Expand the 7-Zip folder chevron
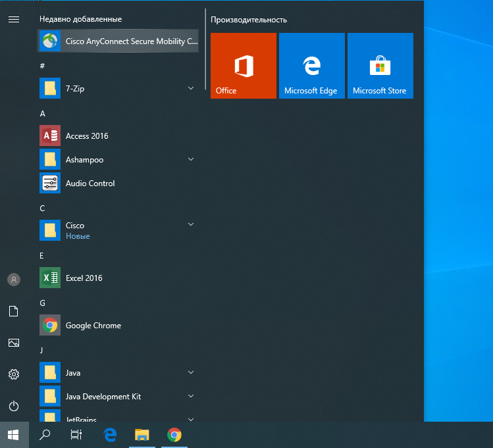 191,88
